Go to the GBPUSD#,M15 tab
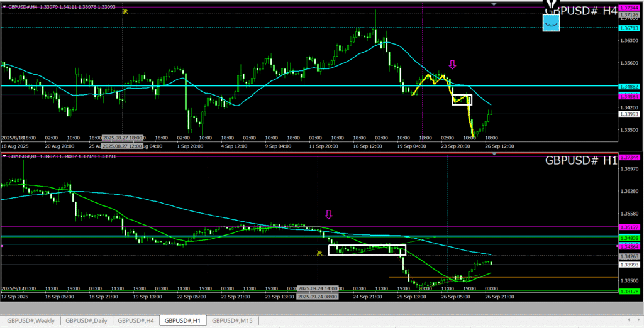644x328 pixels. coord(233,320)
